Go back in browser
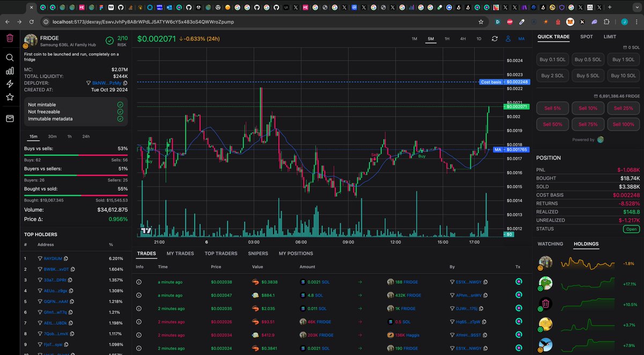This screenshot has height=355, width=644. point(8,21)
